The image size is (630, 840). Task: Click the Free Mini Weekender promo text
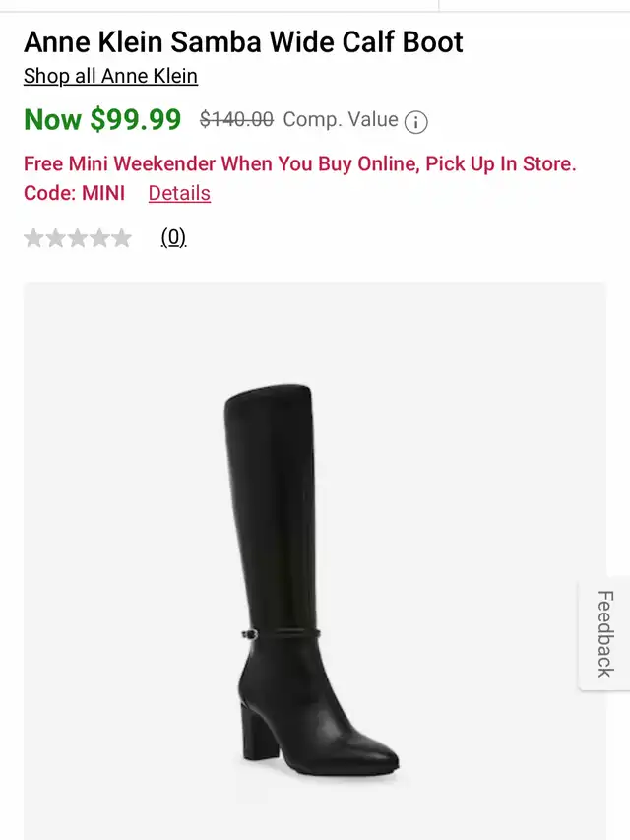pyautogui.click(x=300, y=163)
